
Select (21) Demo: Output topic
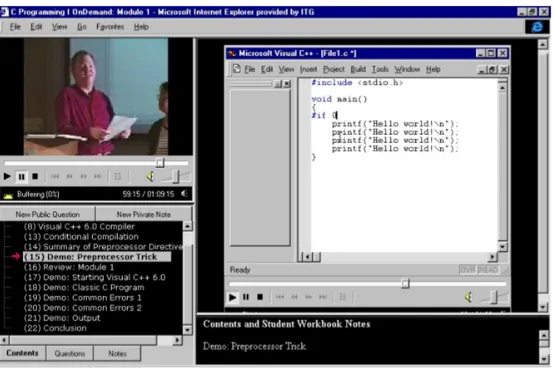(x=62, y=318)
